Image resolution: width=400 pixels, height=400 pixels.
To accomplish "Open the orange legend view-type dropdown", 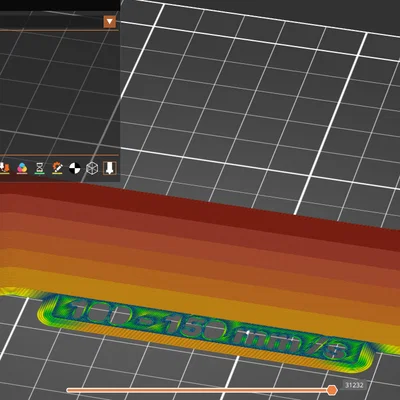I will tap(109, 22).
